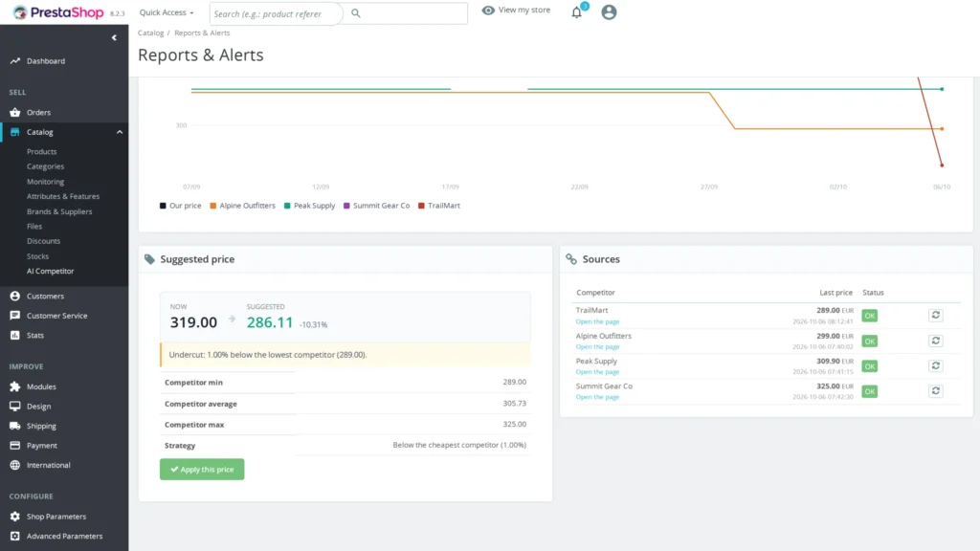Refresh the Peak Supply source price

(x=936, y=366)
